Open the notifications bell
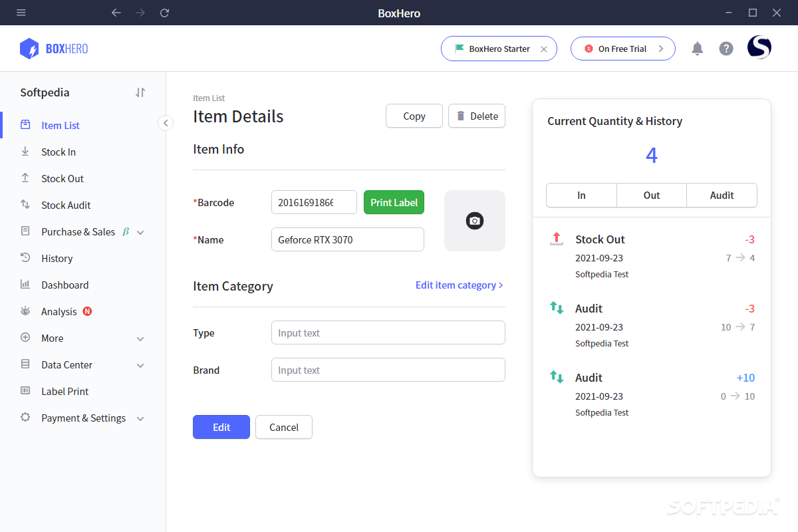 697,49
